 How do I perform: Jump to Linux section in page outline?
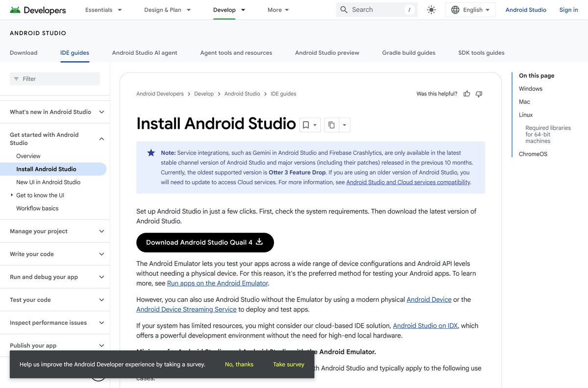[526, 115]
